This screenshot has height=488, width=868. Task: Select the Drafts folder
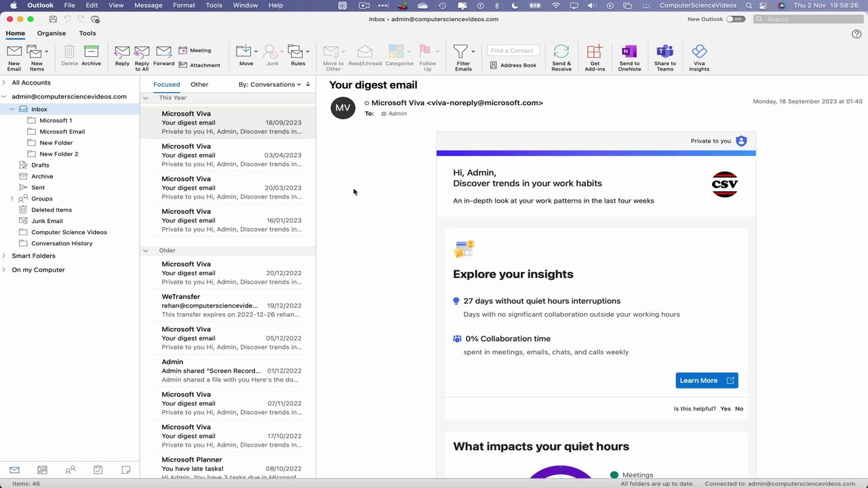[x=40, y=165]
